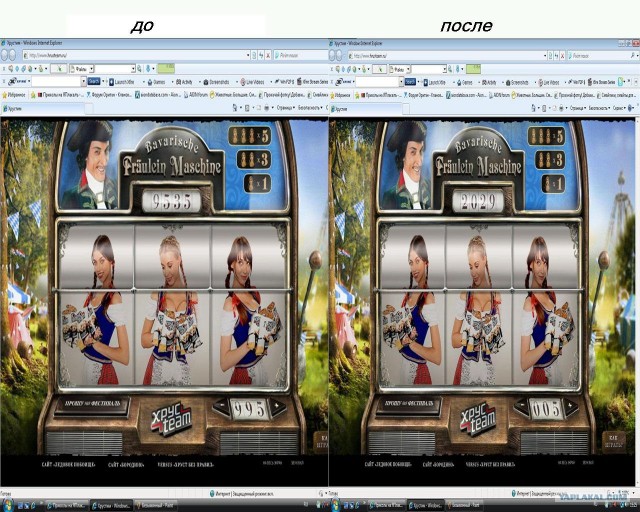Click Windows Start orb on left taskbar
This screenshot has width=640, height=512.
pyautogui.click(x=7, y=505)
